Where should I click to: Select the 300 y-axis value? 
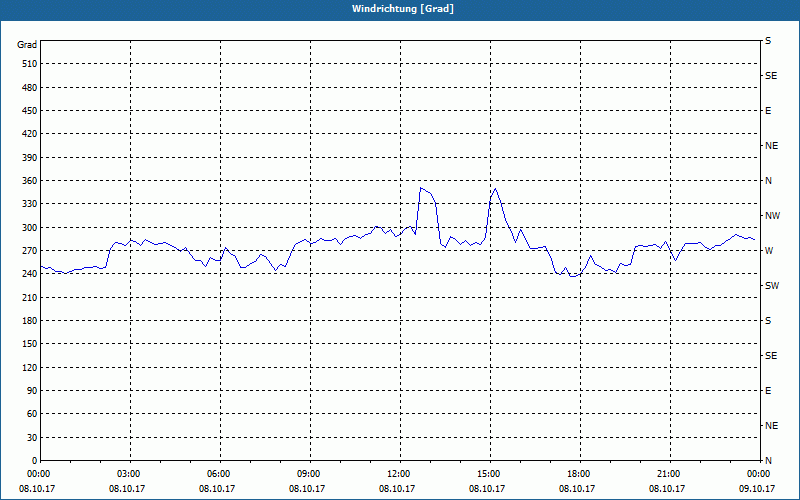click(30, 228)
